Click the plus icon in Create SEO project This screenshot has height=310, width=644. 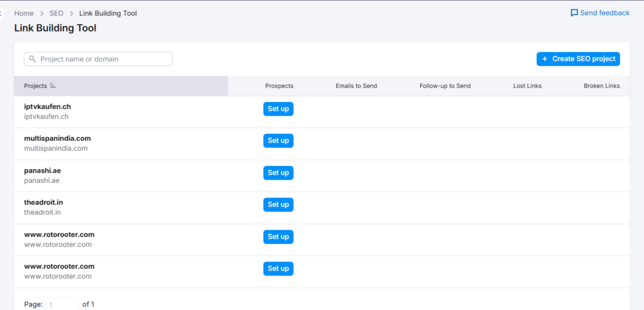[x=545, y=59]
